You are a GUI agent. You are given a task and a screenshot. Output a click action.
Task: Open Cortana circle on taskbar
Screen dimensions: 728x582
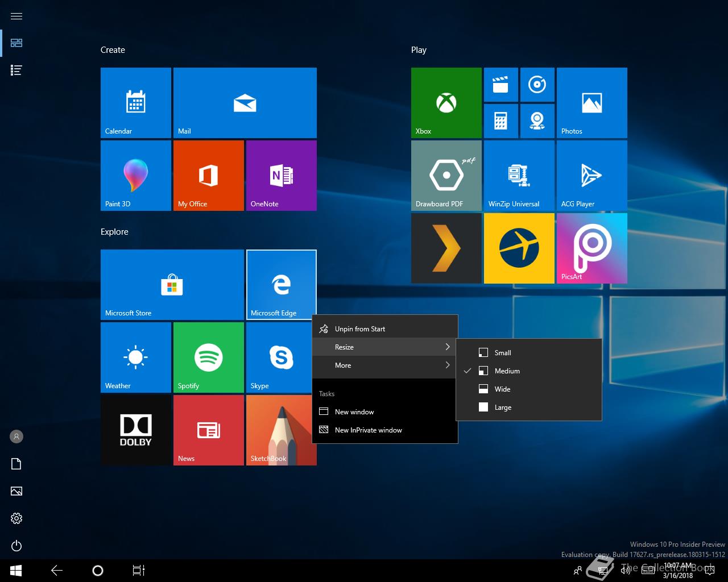tap(98, 571)
